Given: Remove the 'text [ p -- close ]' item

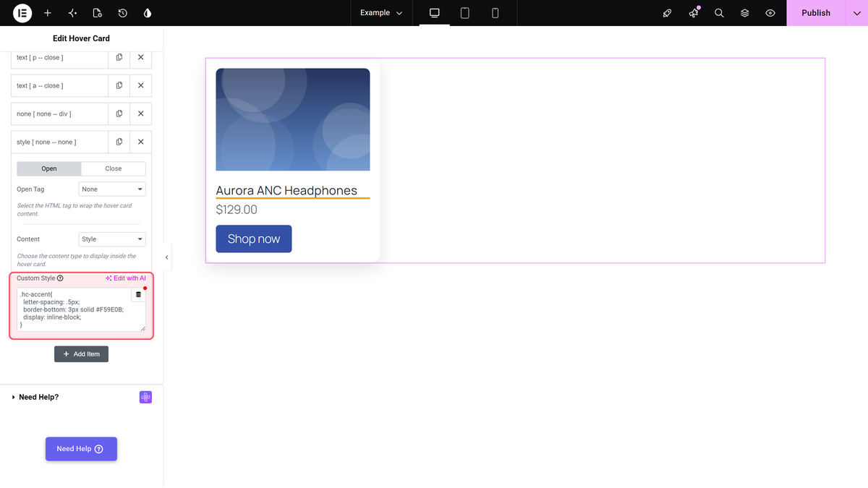Looking at the screenshot, I should point(141,57).
